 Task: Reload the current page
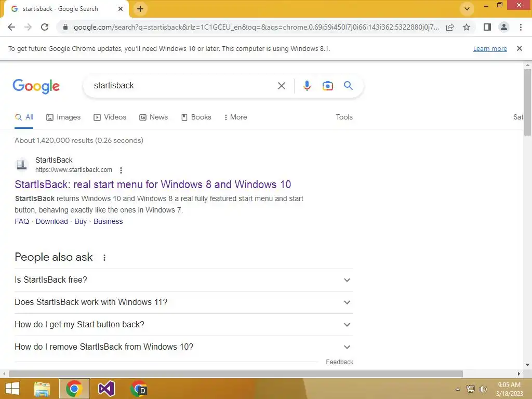click(x=45, y=27)
